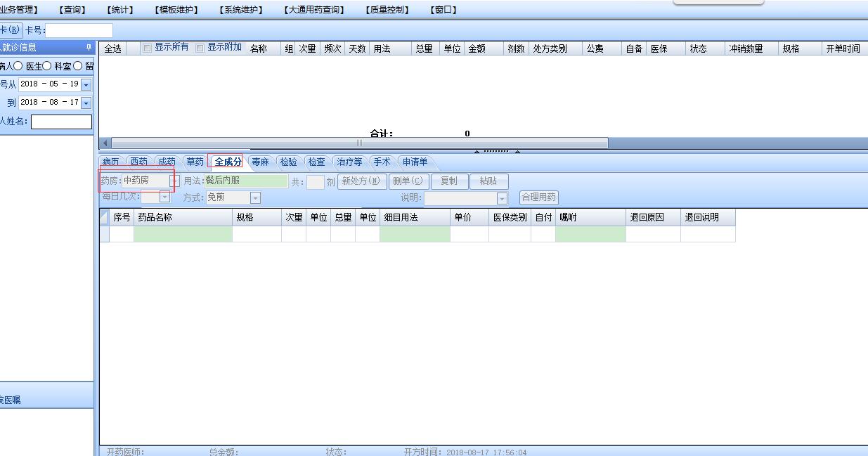The image size is (868, 456).
Task: Click the 共 dose count input box
Action: click(x=316, y=182)
